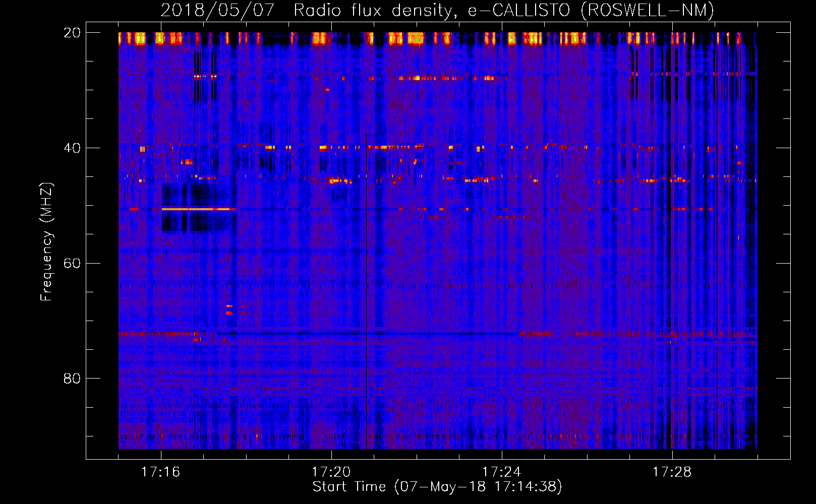816x504 pixels.
Task: Click the 80 frequency tick label
Action: click(x=72, y=379)
